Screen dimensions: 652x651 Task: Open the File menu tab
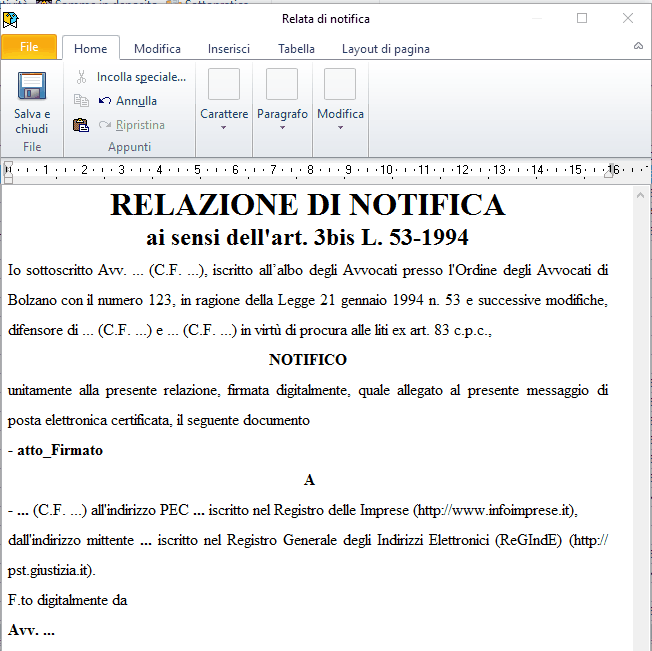(29, 47)
